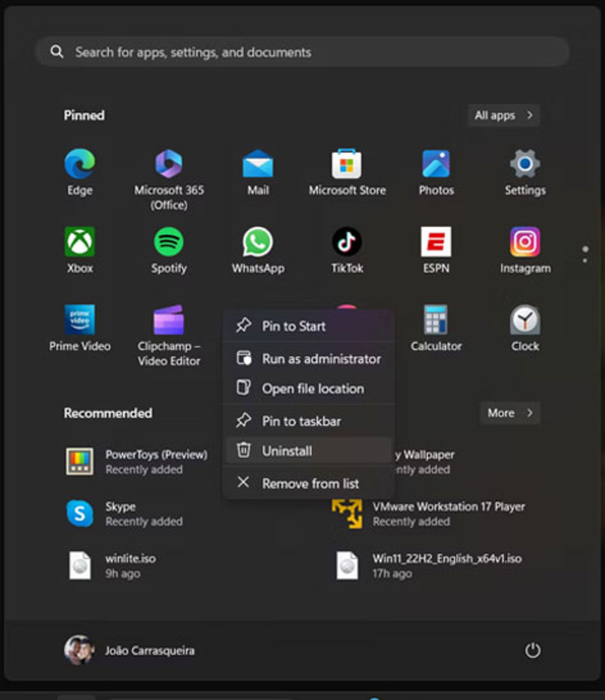Choose Pin to taskbar
The height and width of the screenshot is (700, 605).
pos(309,421)
